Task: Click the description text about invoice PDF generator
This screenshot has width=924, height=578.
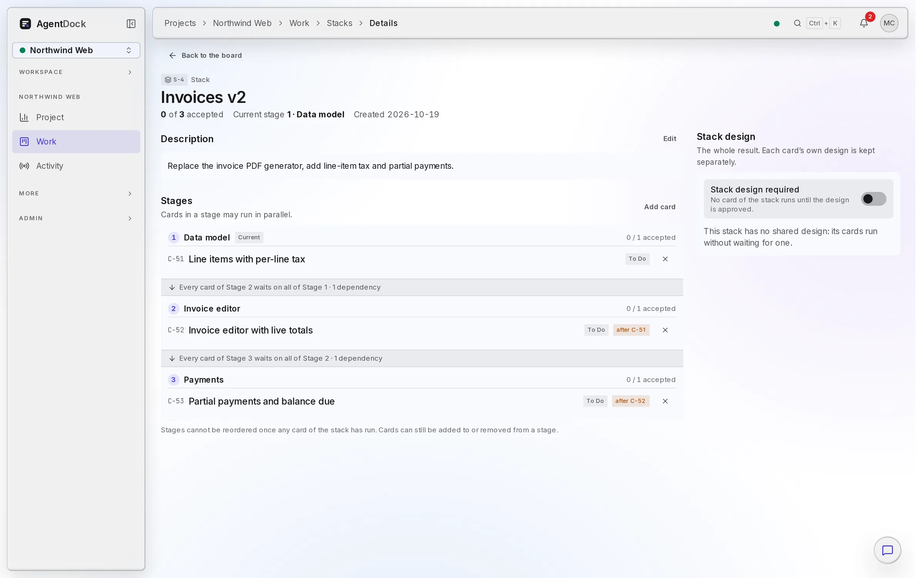Action: 310,166
